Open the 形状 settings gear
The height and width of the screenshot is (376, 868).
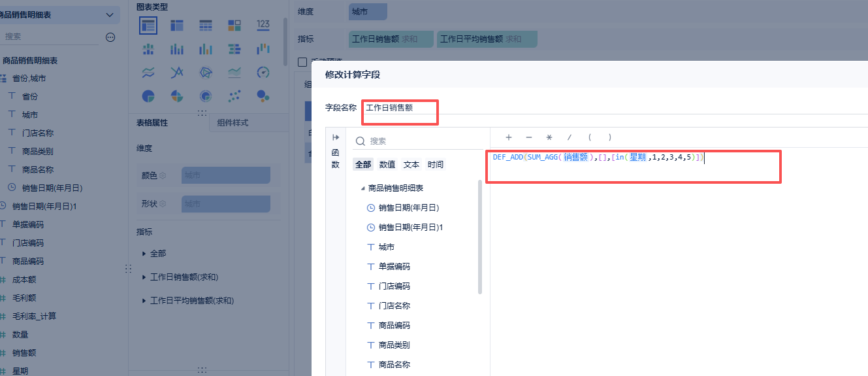(163, 204)
